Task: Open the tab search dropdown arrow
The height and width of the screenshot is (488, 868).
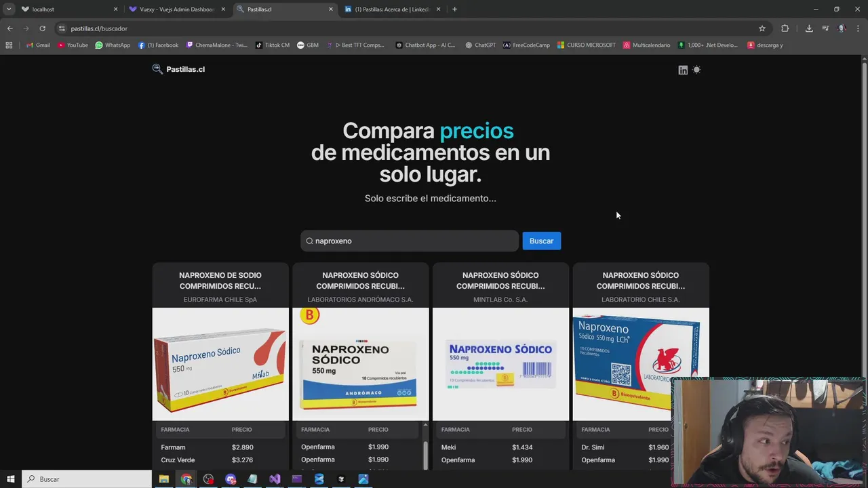Action: pos(9,9)
